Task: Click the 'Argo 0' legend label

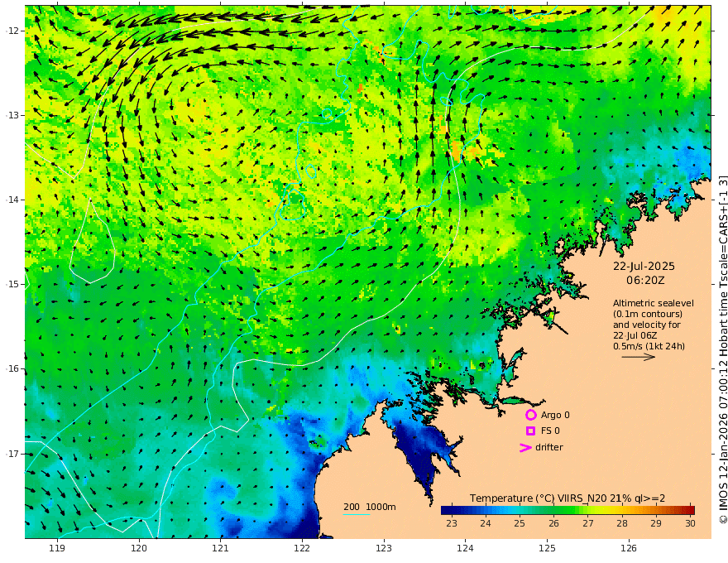Action: [555, 415]
